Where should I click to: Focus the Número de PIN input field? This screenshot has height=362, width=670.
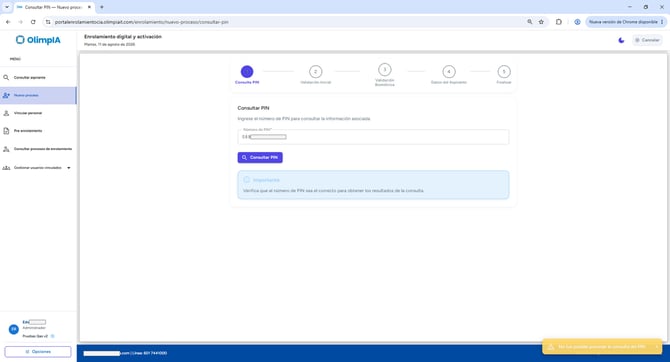click(x=373, y=137)
